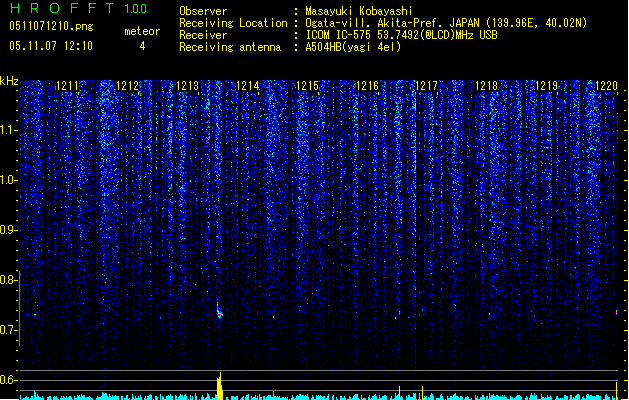
Task: Click the tall yellow intensity peak below 1213
Action: pyautogui.click(x=219, y=386)
